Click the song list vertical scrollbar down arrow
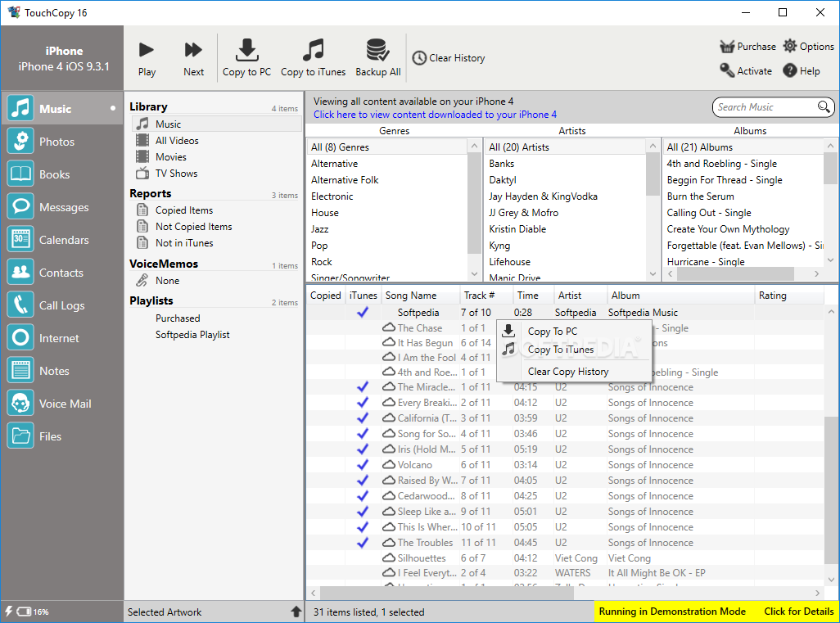Screen dimensions: 840x623 point(830,579)
